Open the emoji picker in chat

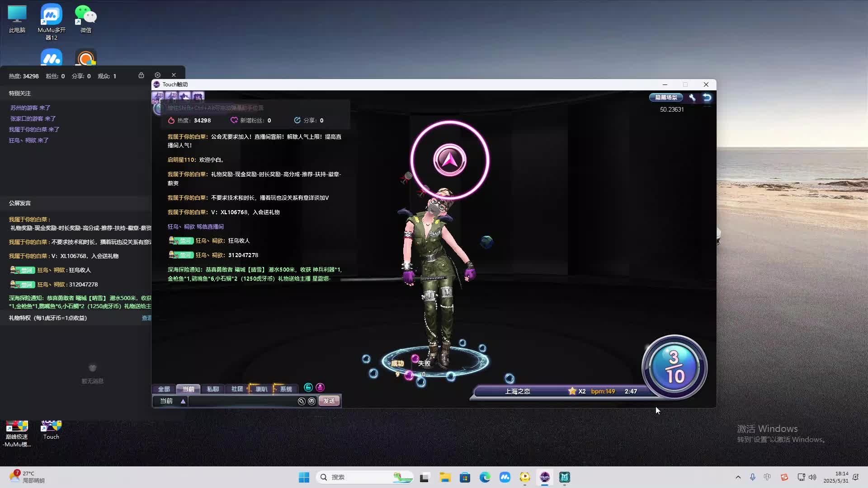pos(311,401)
